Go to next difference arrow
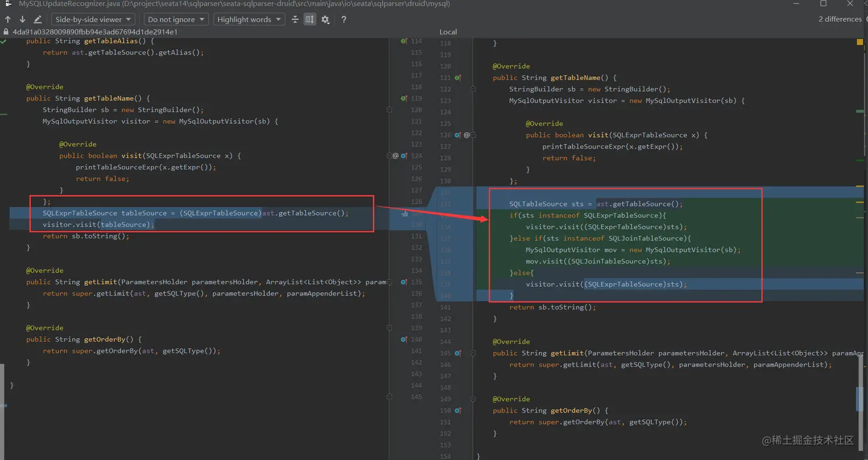 point(22,20)
